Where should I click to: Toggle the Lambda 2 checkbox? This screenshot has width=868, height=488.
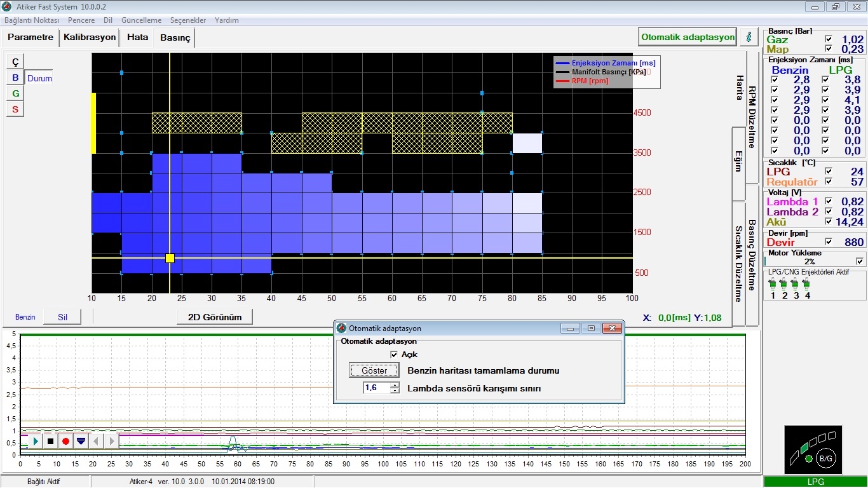point(829,212)
